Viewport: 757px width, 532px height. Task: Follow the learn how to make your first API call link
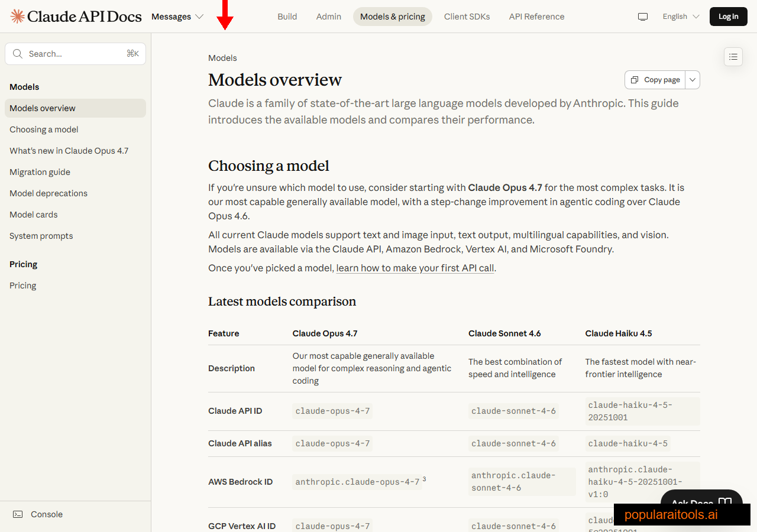(415, 268)
